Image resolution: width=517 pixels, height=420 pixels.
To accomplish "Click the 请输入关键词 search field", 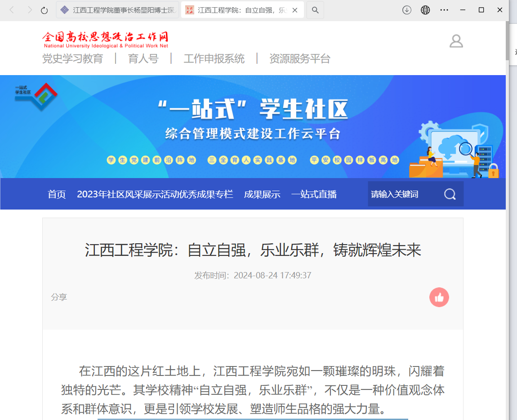I will coord(406,194).
